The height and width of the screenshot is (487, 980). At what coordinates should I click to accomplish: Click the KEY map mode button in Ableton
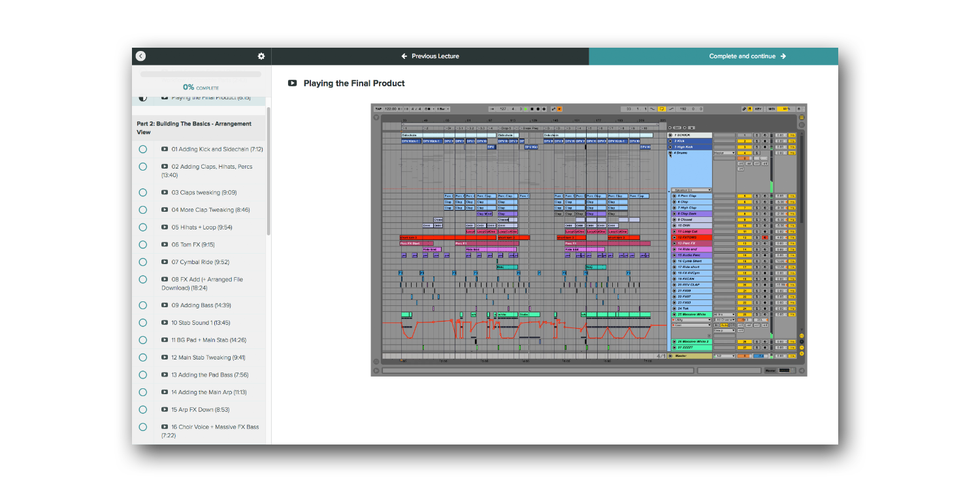pos(758,109)
